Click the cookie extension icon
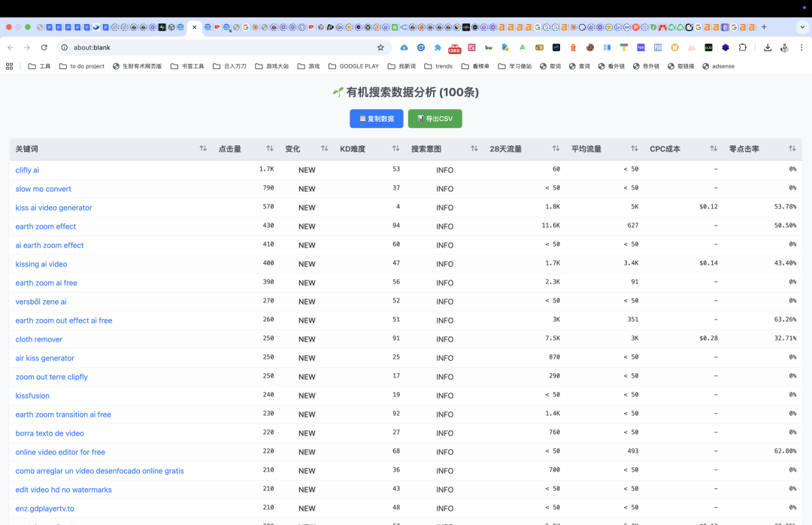Image resolution: width=812 pixels, height=525 pixels. pyautogui.click(x=590, y=47)
